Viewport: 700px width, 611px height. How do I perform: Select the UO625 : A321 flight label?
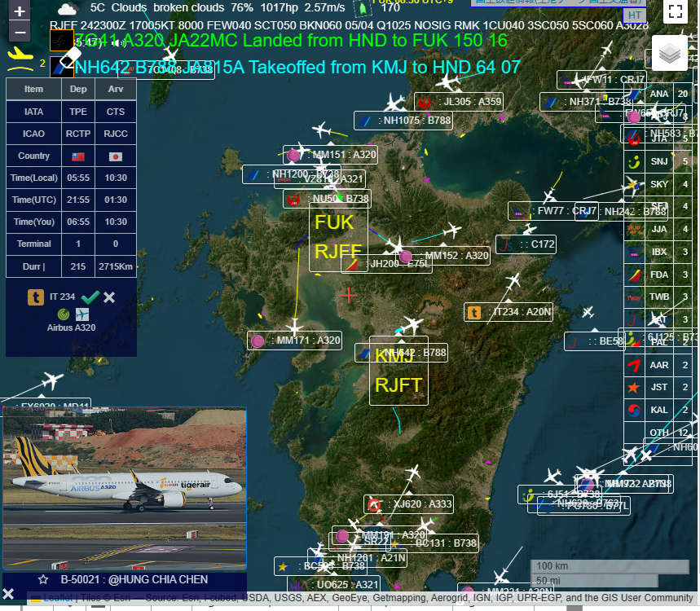pyautogui.click(x=334, y=585)
